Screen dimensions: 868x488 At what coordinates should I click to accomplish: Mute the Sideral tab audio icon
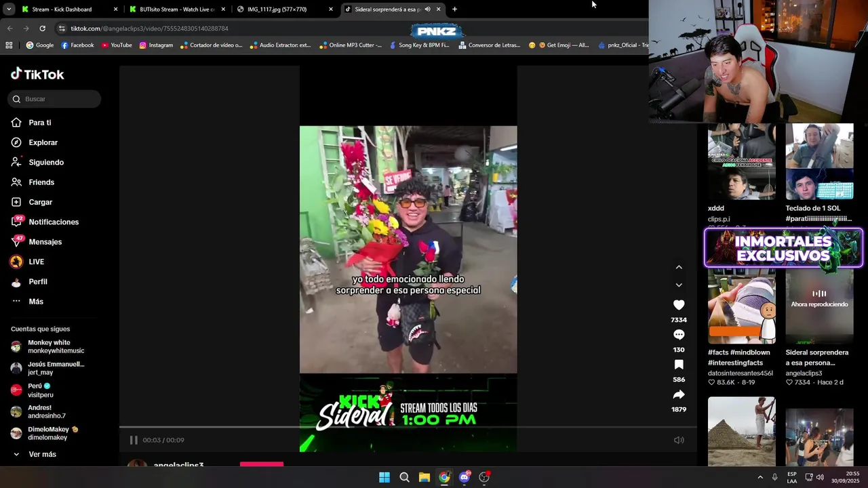pos(427,9)
